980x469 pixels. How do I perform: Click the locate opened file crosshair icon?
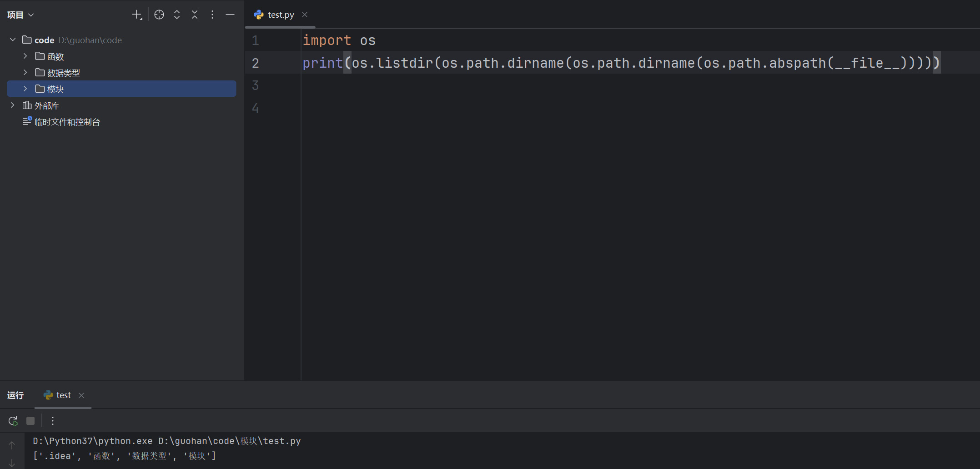(159, 15)
